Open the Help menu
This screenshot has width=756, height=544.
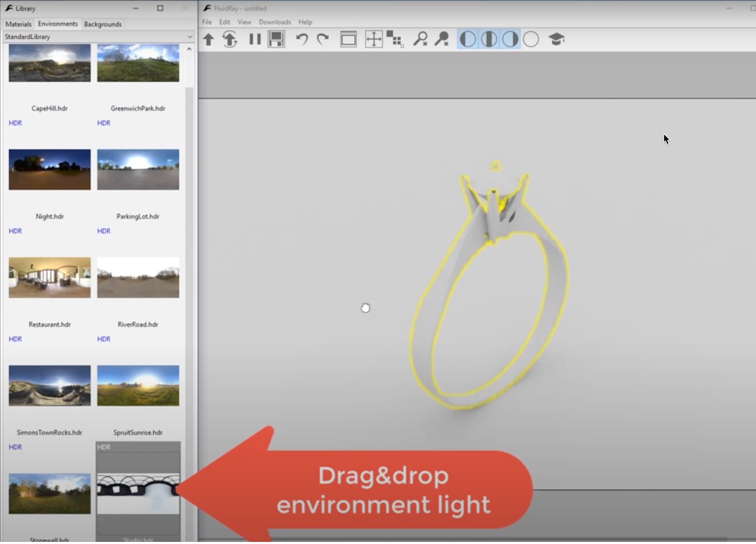pyautogui.click(x=305, y=22)
